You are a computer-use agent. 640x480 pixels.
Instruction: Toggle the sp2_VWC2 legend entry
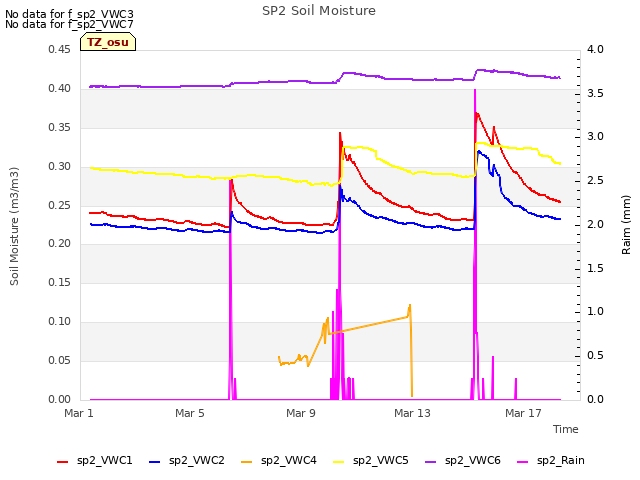(x=187, y=460)
